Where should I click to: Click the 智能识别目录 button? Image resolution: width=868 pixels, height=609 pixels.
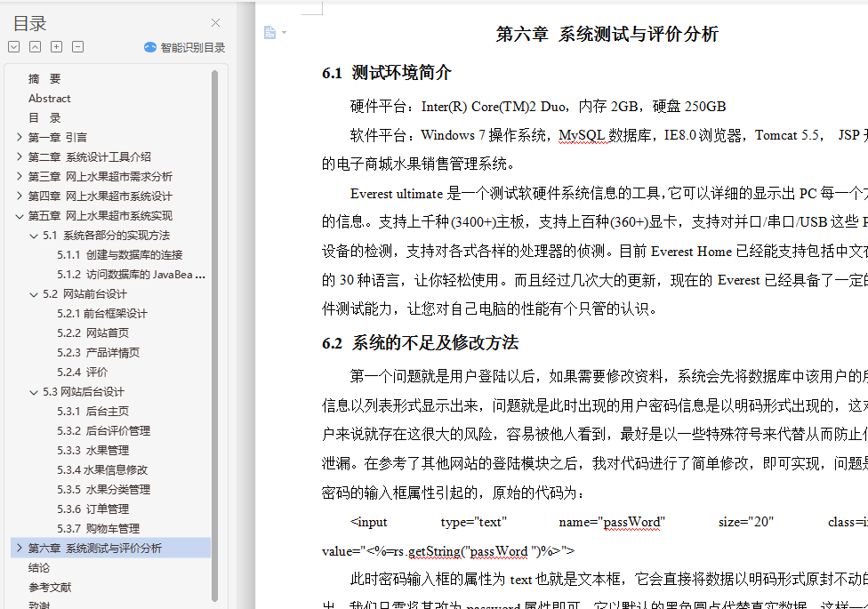click(x=184, y=48)
